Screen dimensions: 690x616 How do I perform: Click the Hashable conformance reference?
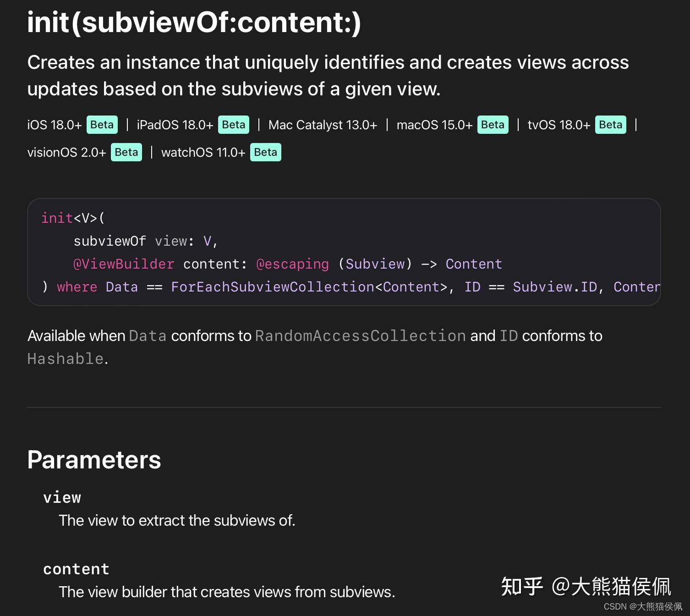click(x=64, y=358)
